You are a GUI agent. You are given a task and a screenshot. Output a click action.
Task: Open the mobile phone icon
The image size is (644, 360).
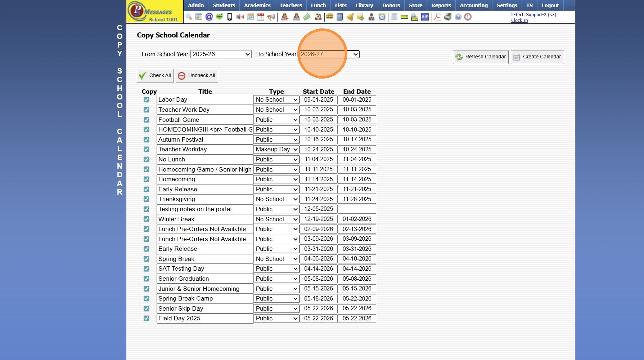229,17
